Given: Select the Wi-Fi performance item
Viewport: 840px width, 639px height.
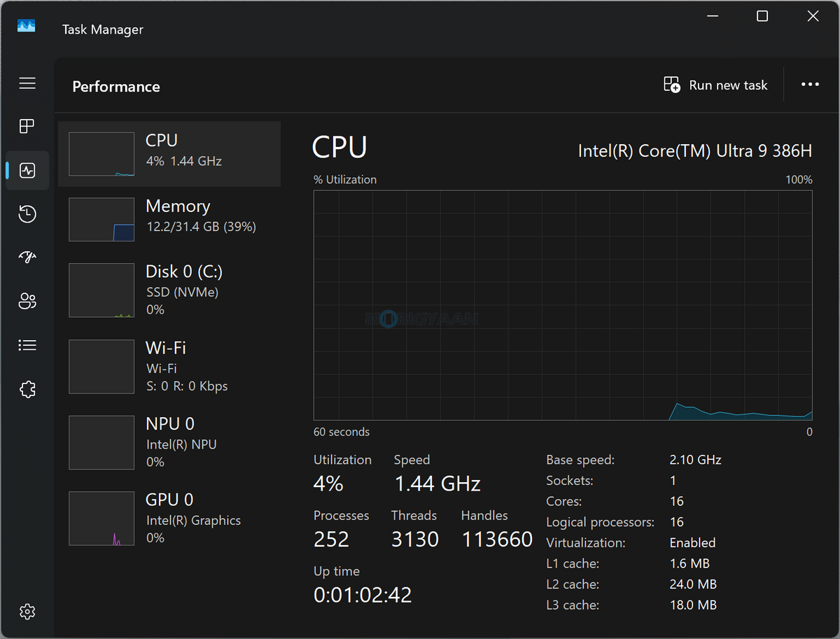Looking at the screenshot, I should pyautogui.click(x=169, y=367).
